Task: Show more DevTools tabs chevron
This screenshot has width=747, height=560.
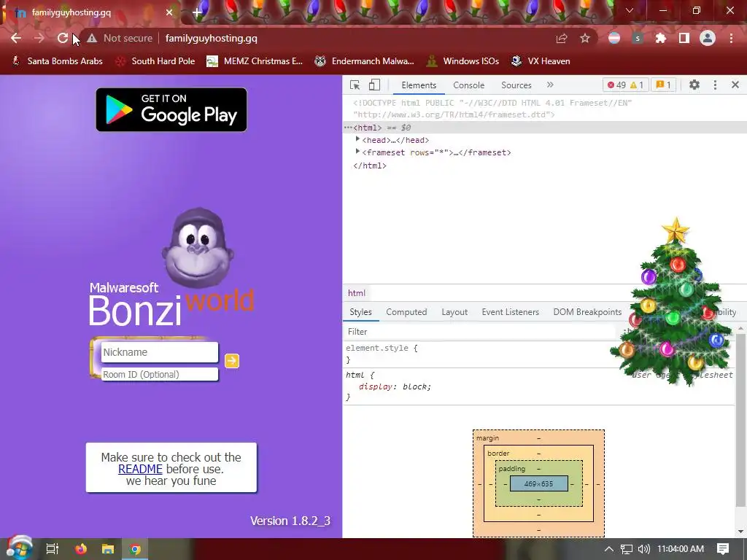Action: (x=550, y=85)
